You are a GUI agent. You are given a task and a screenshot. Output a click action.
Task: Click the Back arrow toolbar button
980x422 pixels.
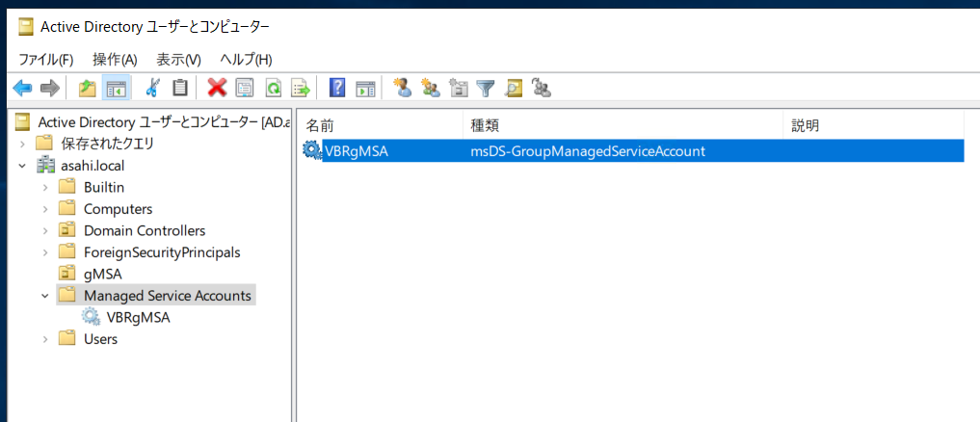22,88
